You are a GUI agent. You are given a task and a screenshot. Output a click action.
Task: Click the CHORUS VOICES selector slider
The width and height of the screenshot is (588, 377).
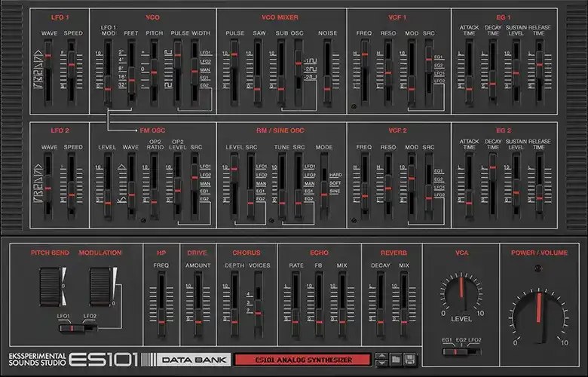(x=258, y=305)
